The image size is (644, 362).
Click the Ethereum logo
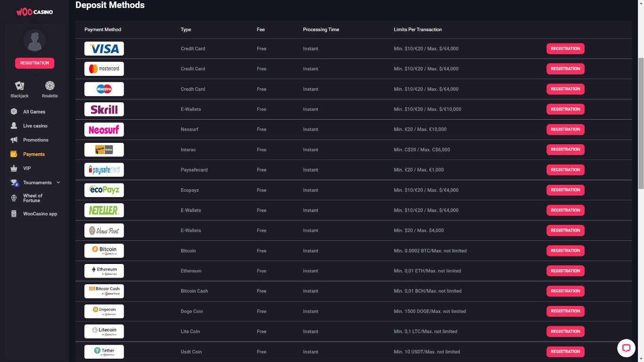coord(104,271)
